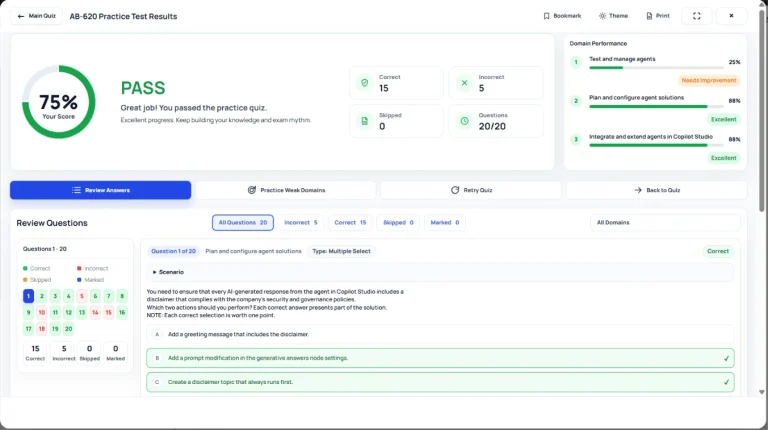This screenshot has width=768, height=430.
Task: Click the Bookmark icon button
Action: (562, 16)
